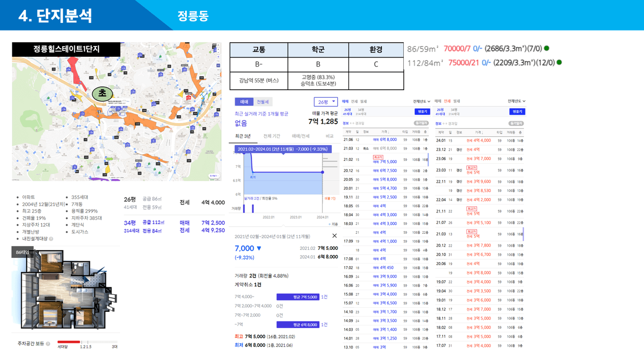Viewport: 644px width, 362px height.
Task: Click the green 초 school marker on the map
Action: [x=102, y=94]
